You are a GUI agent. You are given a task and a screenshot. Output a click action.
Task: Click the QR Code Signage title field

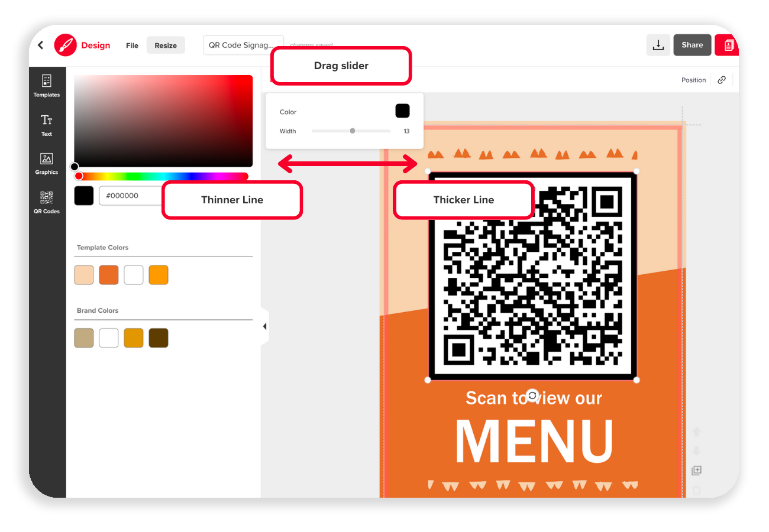pyautogui.click(x=243, y=45)
